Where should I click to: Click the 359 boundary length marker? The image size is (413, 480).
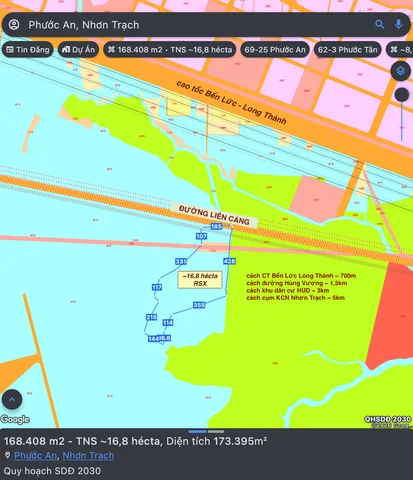click(199, 305)
